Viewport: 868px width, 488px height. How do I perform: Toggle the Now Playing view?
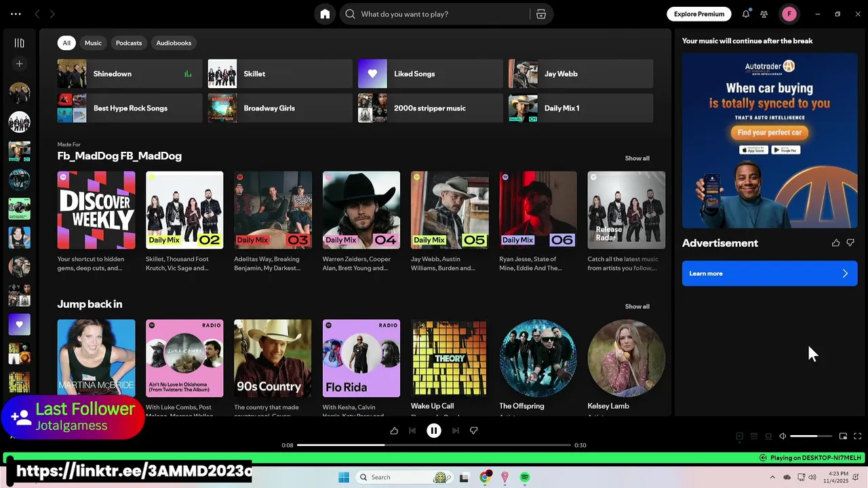740,436
